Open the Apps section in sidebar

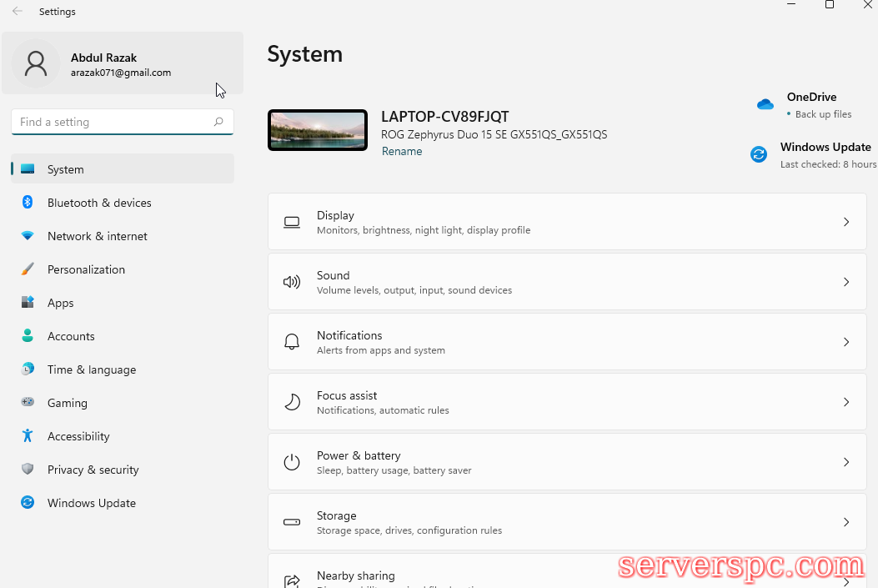[x=61, y=303]
